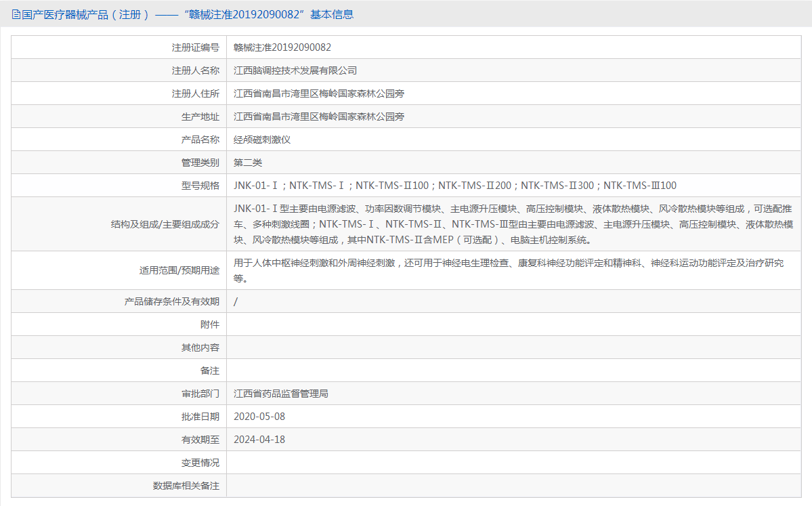812x506 pixels.
Task: Click the 结构及组成/主要组成成分 label
Action: (x=165, y=224)
